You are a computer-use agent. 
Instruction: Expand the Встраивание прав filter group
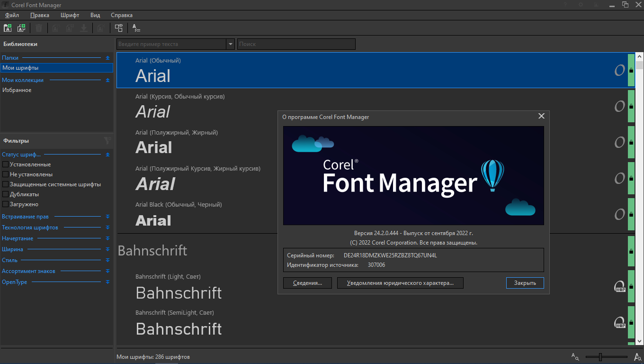107,217
